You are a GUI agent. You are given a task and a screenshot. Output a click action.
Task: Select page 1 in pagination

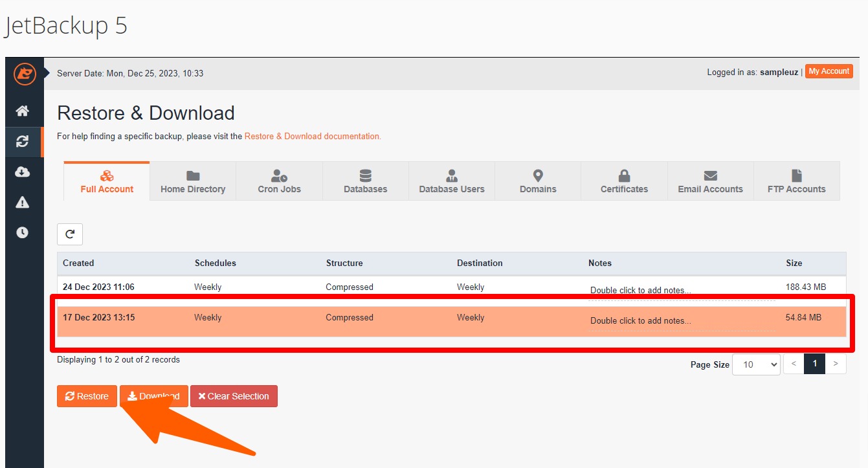click(x=814, y=364)
